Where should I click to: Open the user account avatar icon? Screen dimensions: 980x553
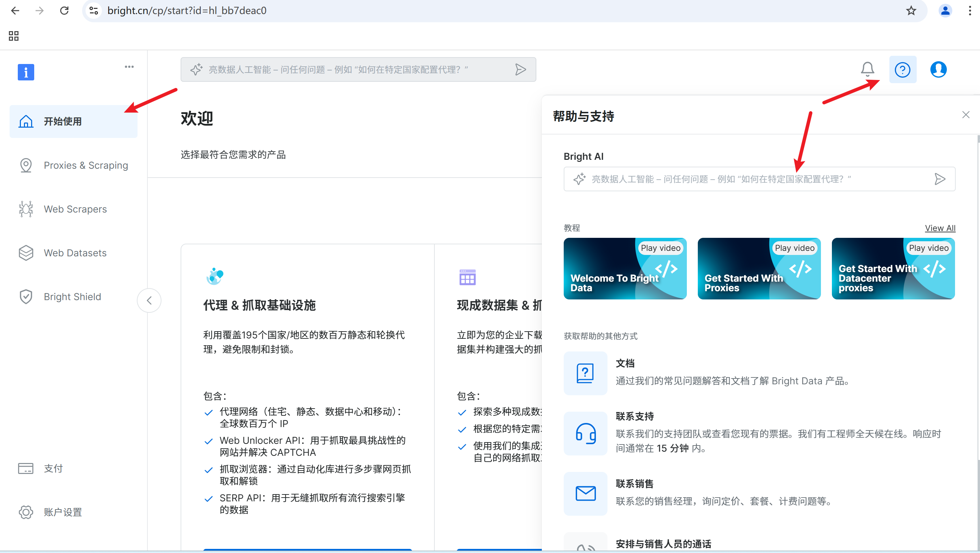point(938,70)
